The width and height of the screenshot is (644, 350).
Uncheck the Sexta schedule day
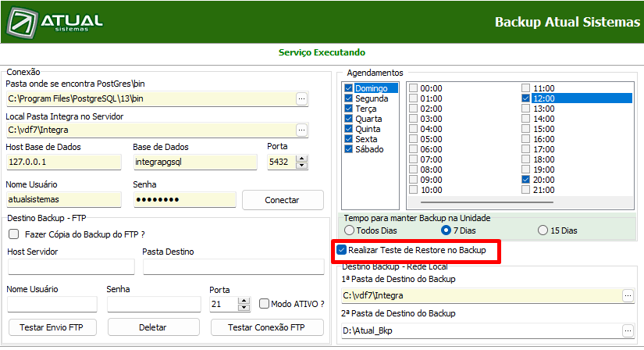pyautogui.click(x=349, y=139)
